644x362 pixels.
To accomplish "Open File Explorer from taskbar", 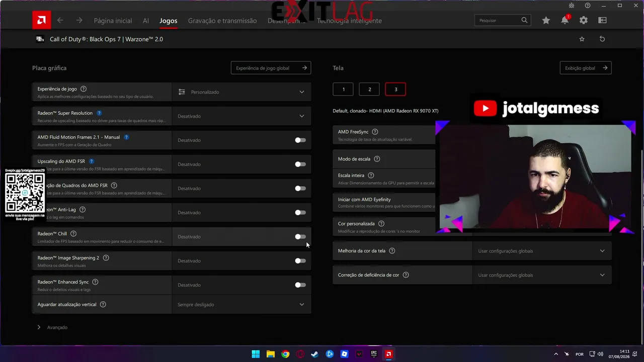I will (271, 354).
